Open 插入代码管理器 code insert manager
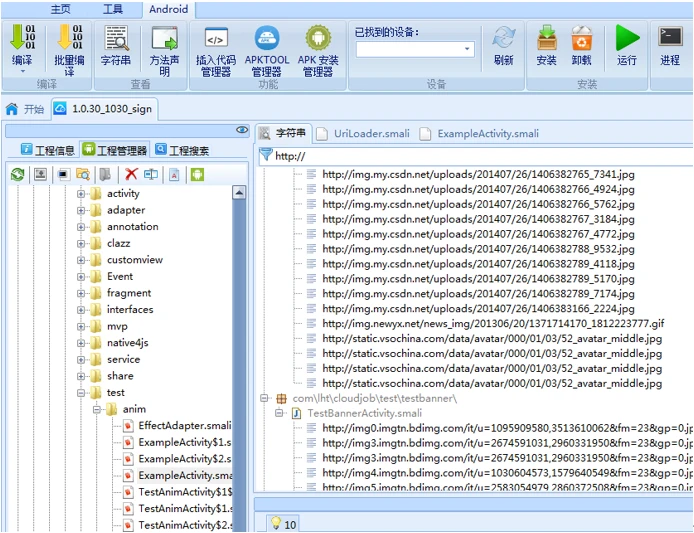The image size is (694, 533). [x=216, y=39]
